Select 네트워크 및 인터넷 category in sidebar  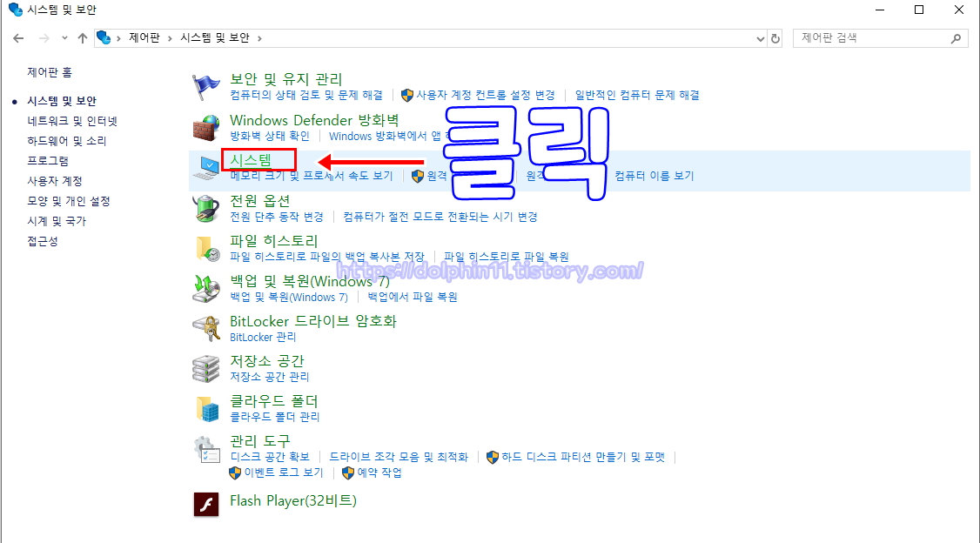(72, 121)
